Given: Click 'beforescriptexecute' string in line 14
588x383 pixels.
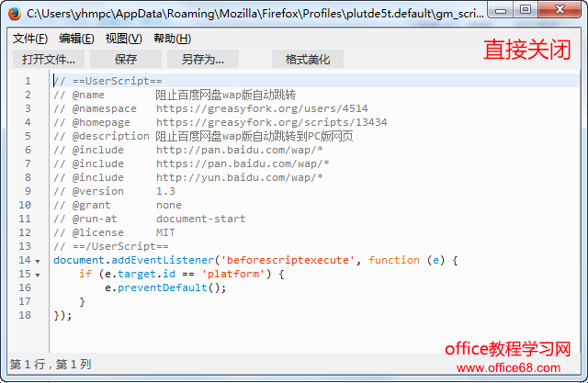Looking at the screenshot, I should (x=288, y=261).
